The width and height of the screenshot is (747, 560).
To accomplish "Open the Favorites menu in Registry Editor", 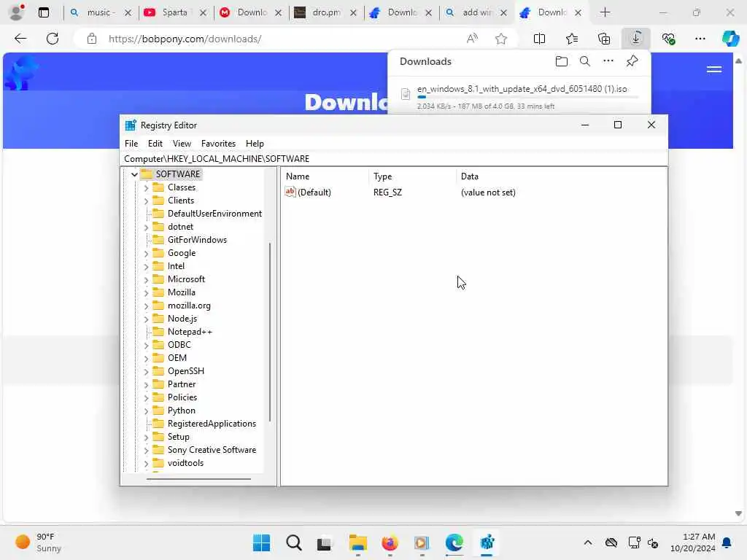I will [x=218, y=144].
